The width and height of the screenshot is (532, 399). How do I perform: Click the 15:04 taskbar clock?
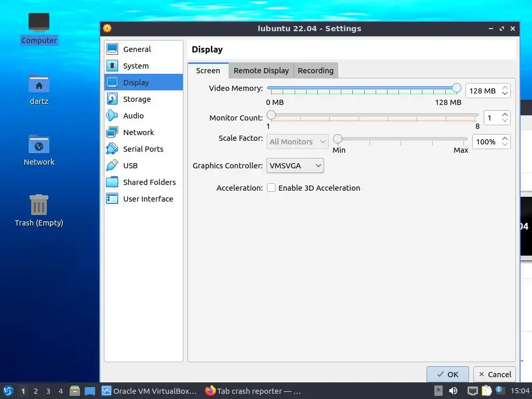pyautogui.click(x=520, y=391)
